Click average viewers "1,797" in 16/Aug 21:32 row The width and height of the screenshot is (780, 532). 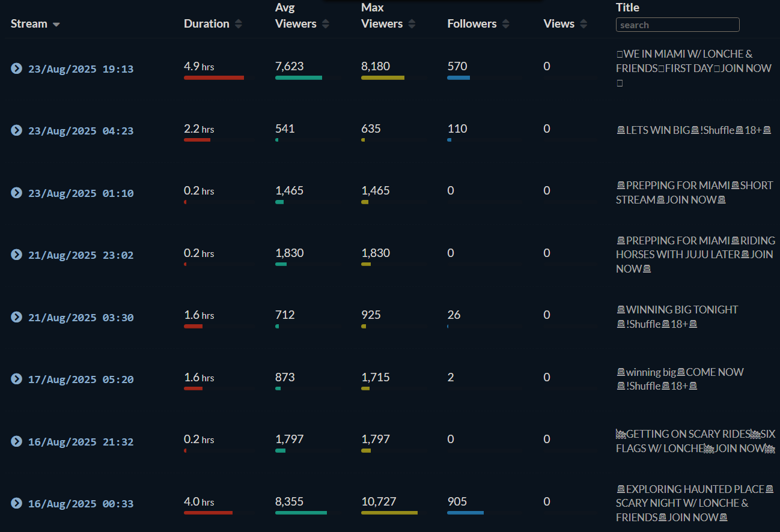(290, 440)
